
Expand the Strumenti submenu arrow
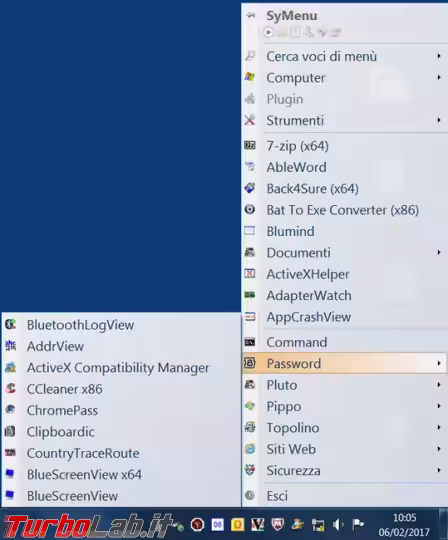pyautogui.click(x=439, y=120)
